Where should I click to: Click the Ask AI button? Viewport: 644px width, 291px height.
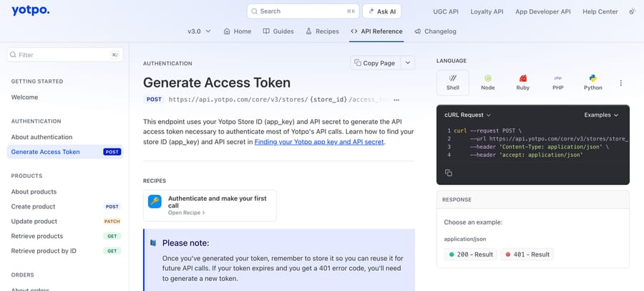(382, 11)
